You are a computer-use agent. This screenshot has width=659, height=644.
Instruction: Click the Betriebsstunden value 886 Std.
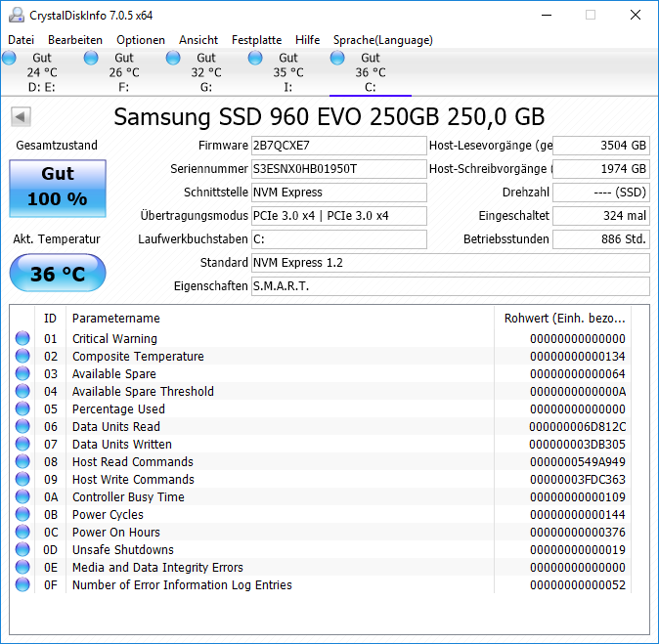pyautogui.click(x=601, y=239)
